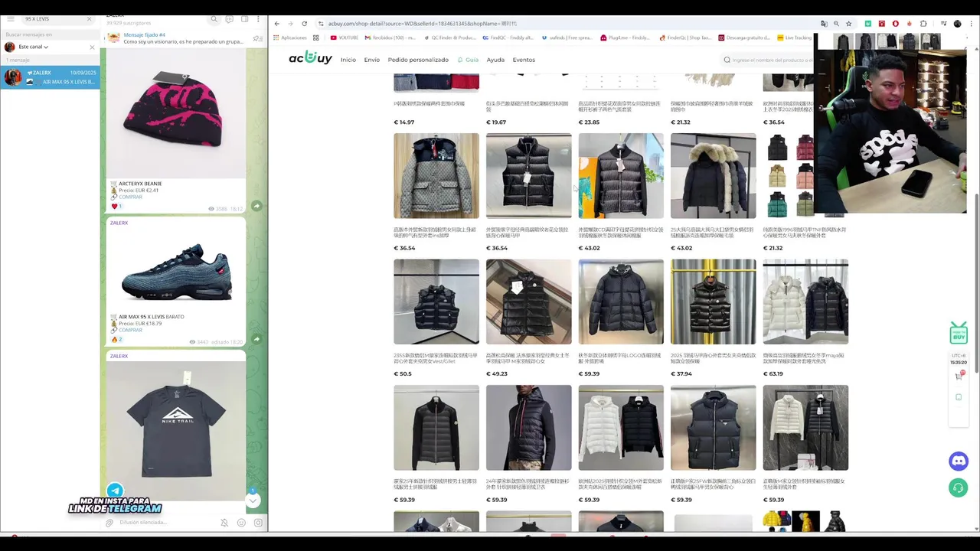Open black Prada vest product at €36.54

coord(528,176)
